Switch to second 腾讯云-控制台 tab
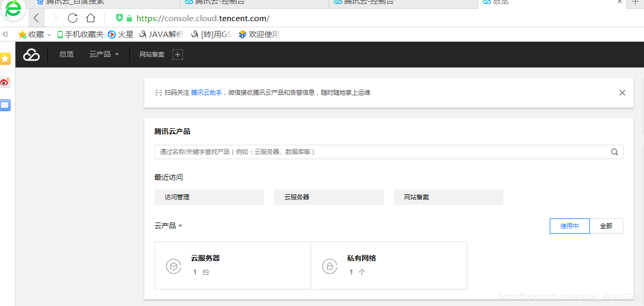The height and width of the screenshot is (306, 644). pyautogui.click(x=255, y=4)
